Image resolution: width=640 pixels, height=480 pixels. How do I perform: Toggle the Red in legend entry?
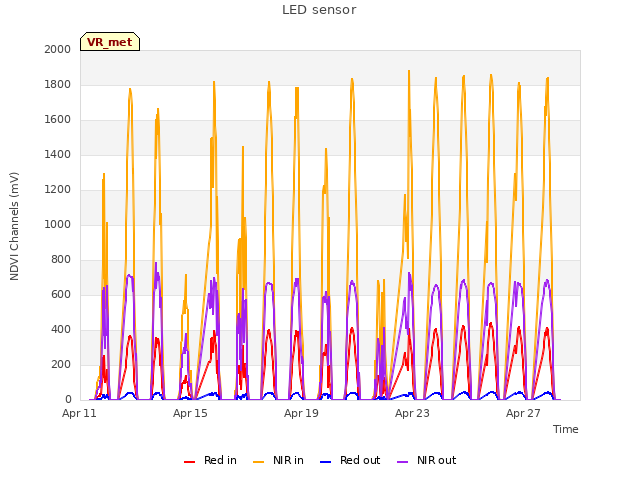click(x=210, y=460)
